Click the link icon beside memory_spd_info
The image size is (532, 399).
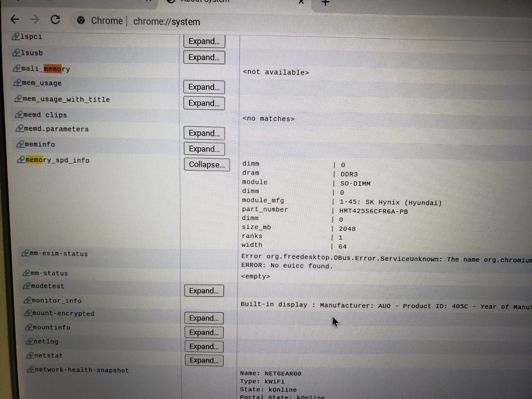[21, 160]
